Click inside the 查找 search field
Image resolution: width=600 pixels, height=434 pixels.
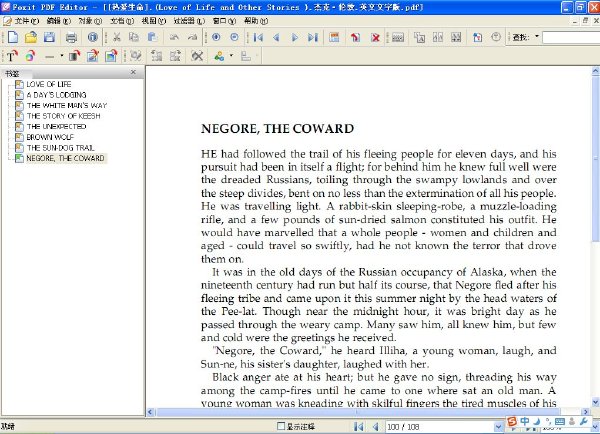(571, 37)
